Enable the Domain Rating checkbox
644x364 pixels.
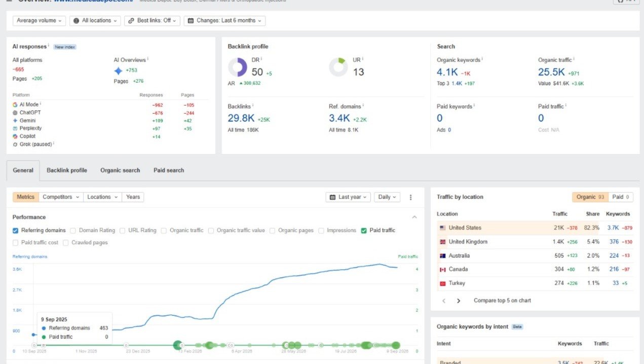click(73, 231)
